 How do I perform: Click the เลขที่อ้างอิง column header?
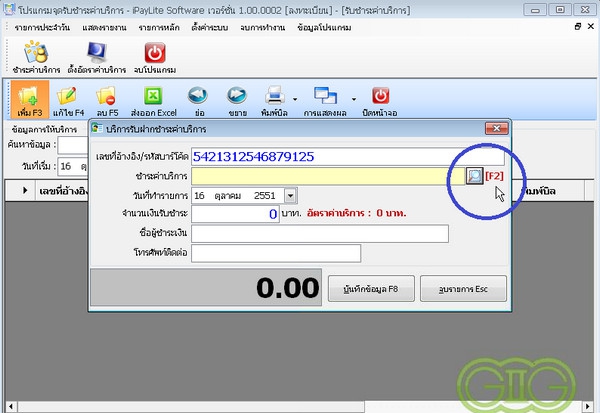(64, 191)
